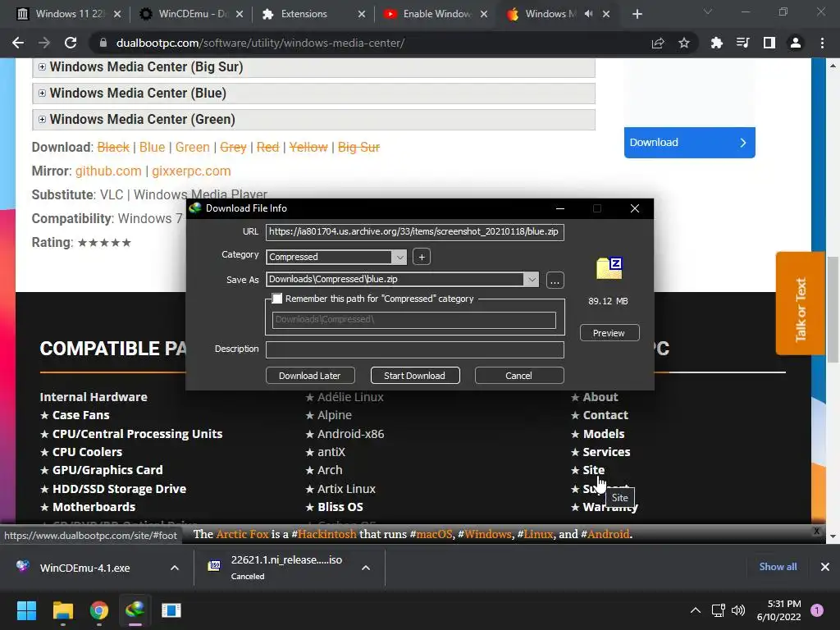Image resolution: width=840 pixels, height=630 pixels.
Task: Click the Download Later button
Action: (309, 376)
